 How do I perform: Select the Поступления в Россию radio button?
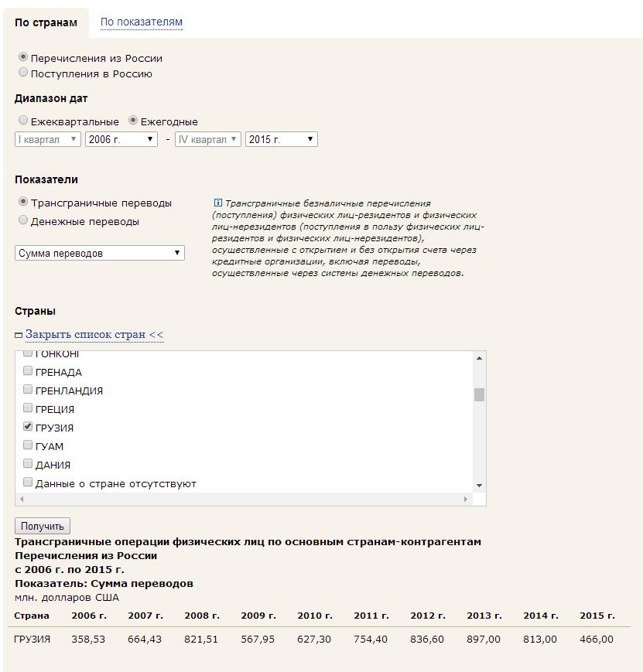point(23,72)
